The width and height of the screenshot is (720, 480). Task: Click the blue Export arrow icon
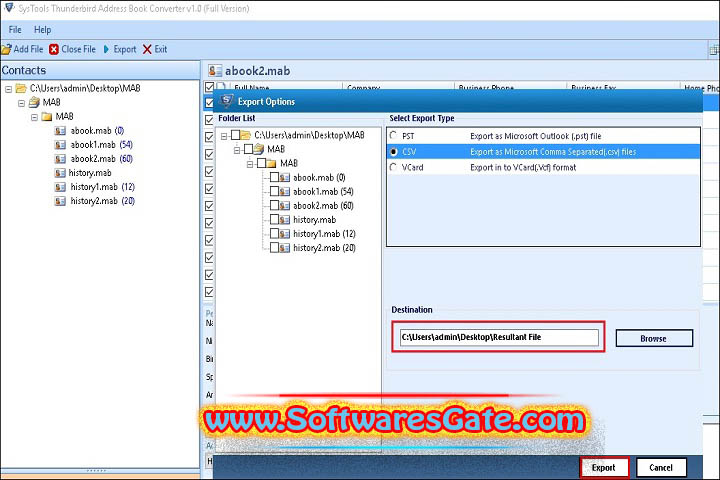107,49
